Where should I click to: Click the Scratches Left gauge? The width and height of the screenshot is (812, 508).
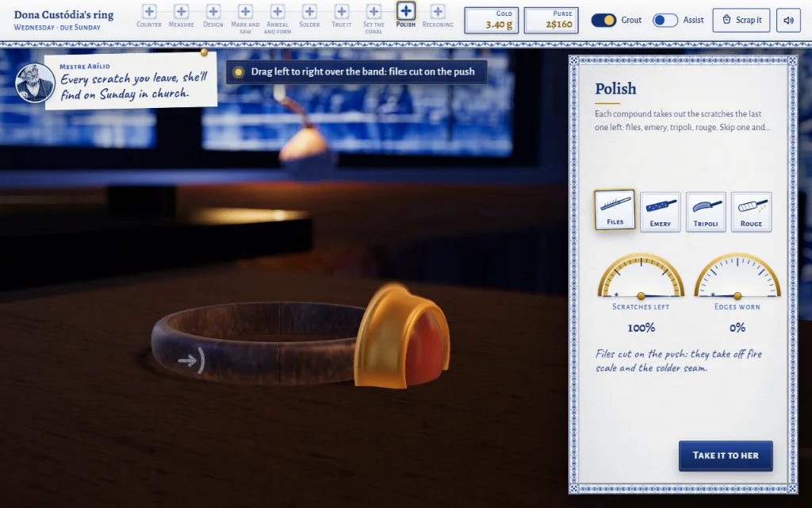point(641,275)
